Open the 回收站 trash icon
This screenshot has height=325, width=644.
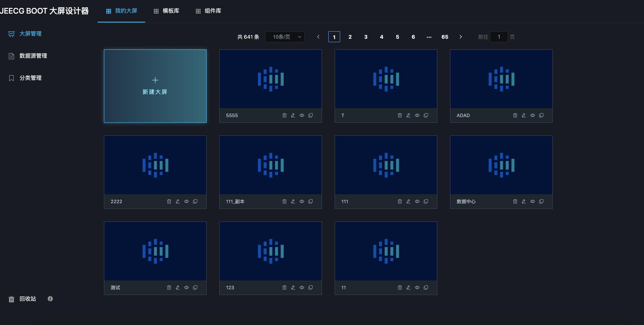11,299
